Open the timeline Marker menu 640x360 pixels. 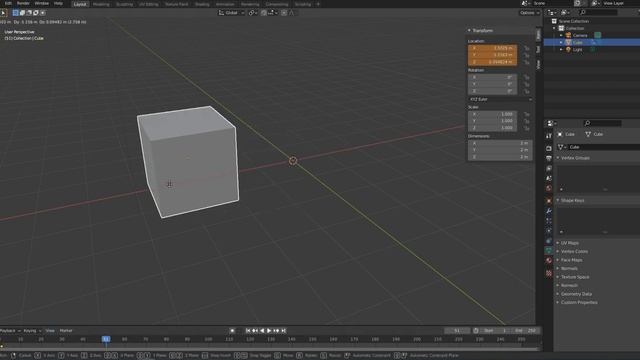pos(66,331)
